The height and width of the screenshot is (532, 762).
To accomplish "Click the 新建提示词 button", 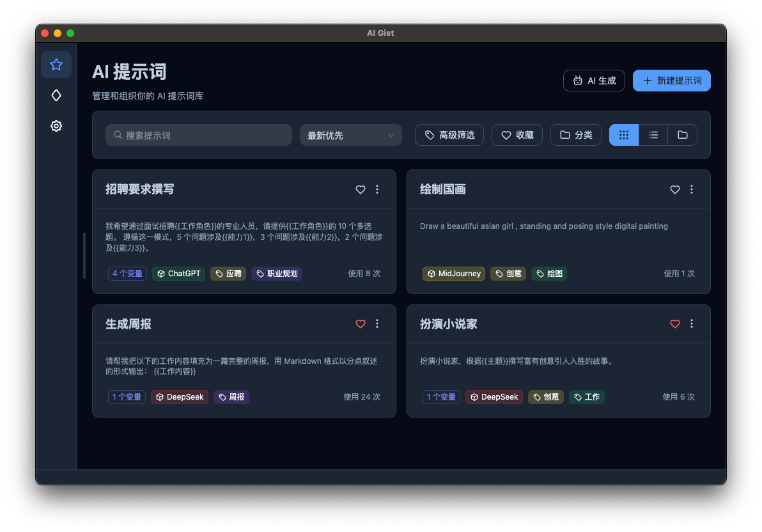I will pyautogui.click(x=671, y=81).
